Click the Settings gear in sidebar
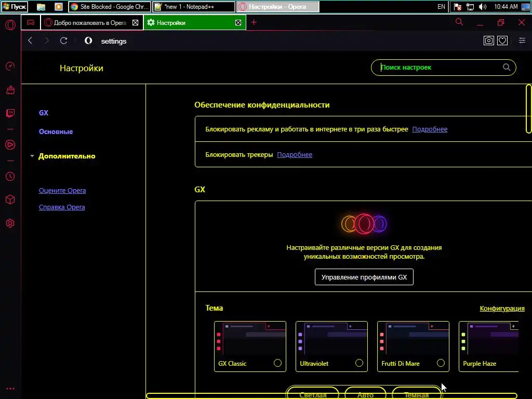This screenshot has height=399, width=532. point(10,223)
